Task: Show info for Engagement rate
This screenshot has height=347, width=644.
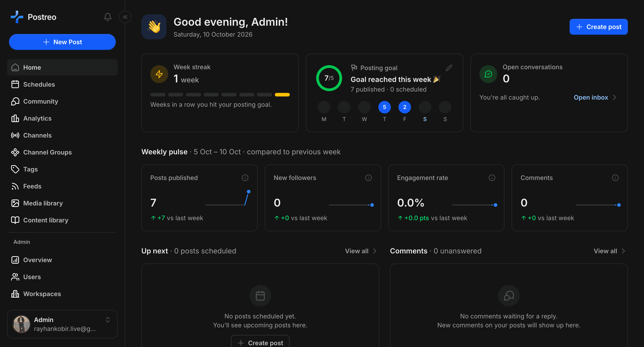Action: coord(492,178)
